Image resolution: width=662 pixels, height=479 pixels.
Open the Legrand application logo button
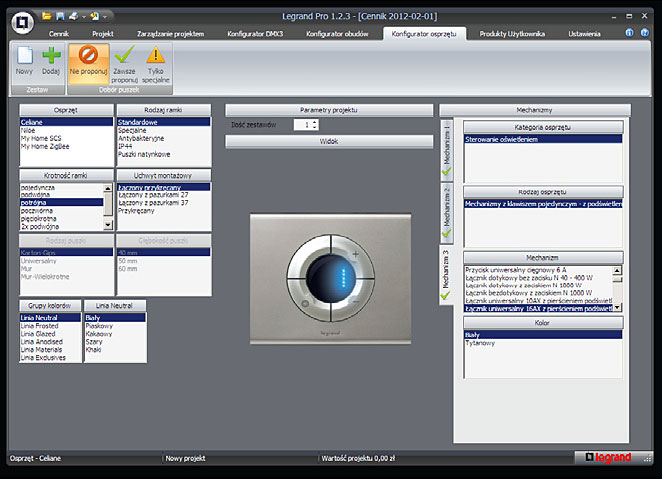pos(23,23)
